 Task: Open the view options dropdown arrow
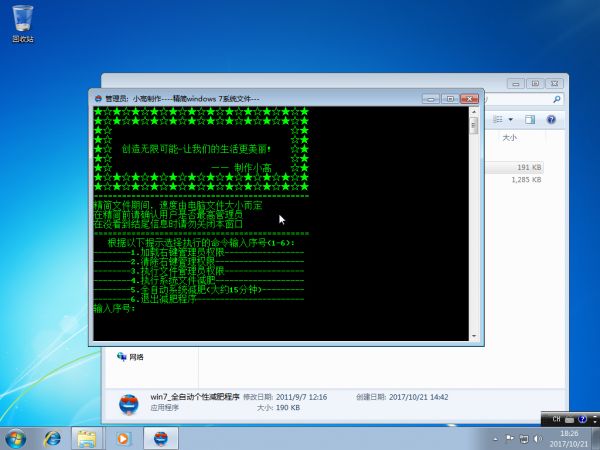point(510,120)
